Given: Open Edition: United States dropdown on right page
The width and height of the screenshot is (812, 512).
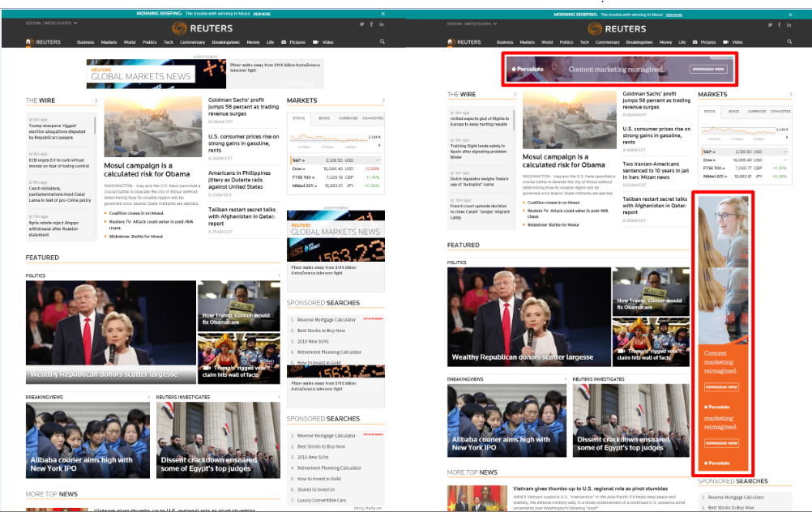Looking at the screenshot, I should [472, 23].
